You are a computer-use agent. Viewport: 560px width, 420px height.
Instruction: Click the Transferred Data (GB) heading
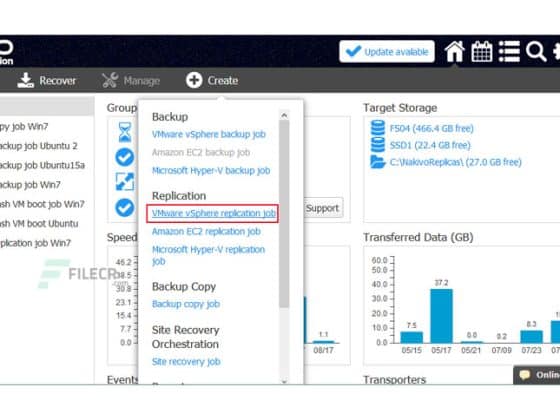418,237
